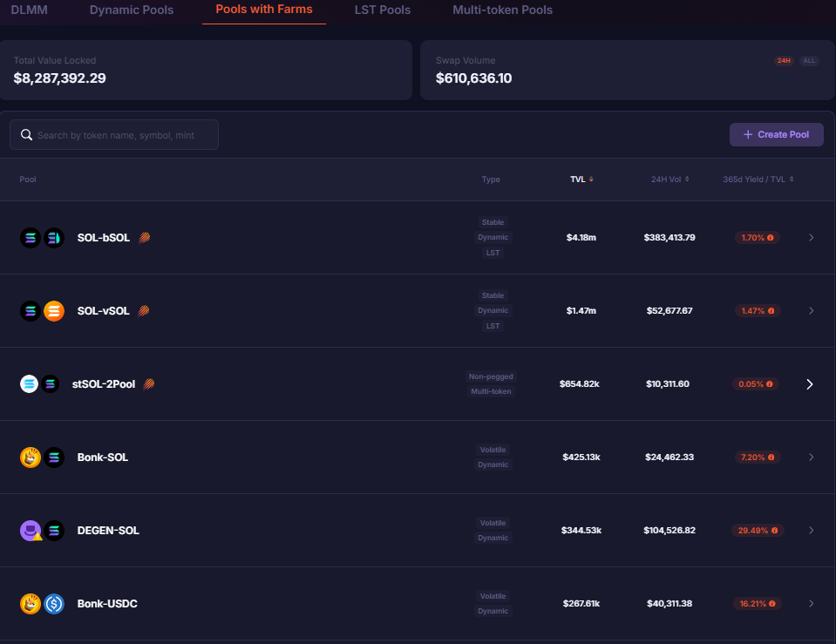
Task: Click the Type column header
Action: 491,180
